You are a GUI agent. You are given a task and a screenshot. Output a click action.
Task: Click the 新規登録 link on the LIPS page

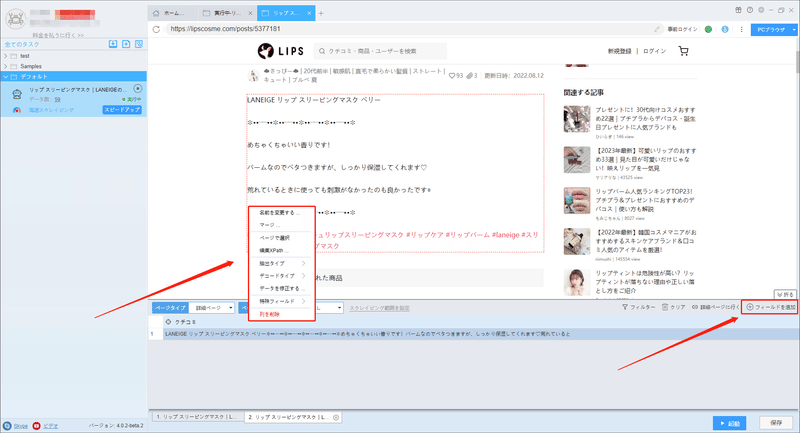point(619,51)
